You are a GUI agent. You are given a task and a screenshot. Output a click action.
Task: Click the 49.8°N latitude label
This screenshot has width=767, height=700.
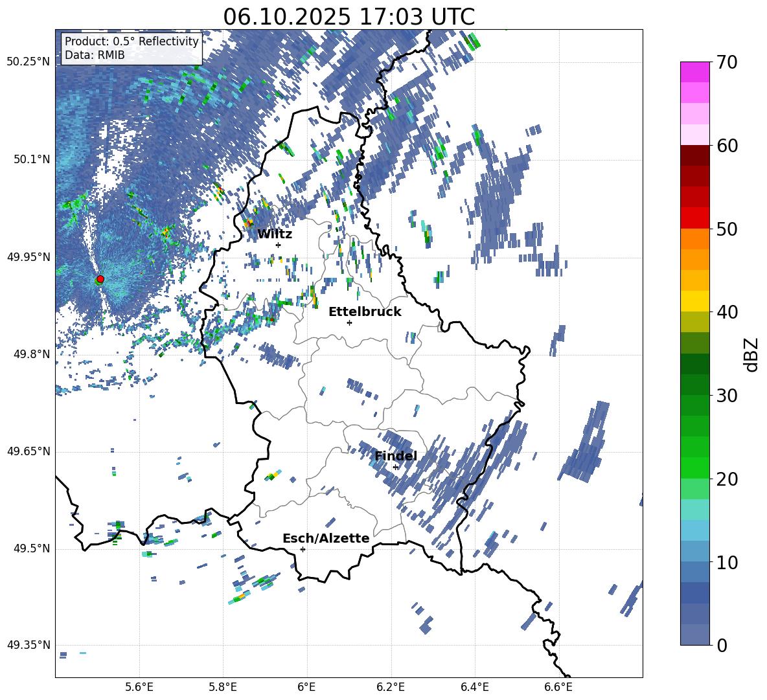coord(31,354)
